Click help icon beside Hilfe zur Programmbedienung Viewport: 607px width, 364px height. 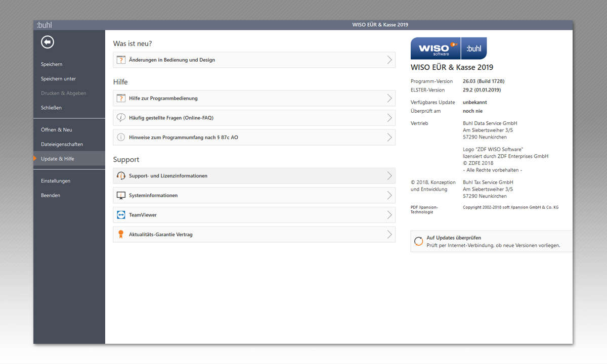pyautogui.click(x=121, y=98)
